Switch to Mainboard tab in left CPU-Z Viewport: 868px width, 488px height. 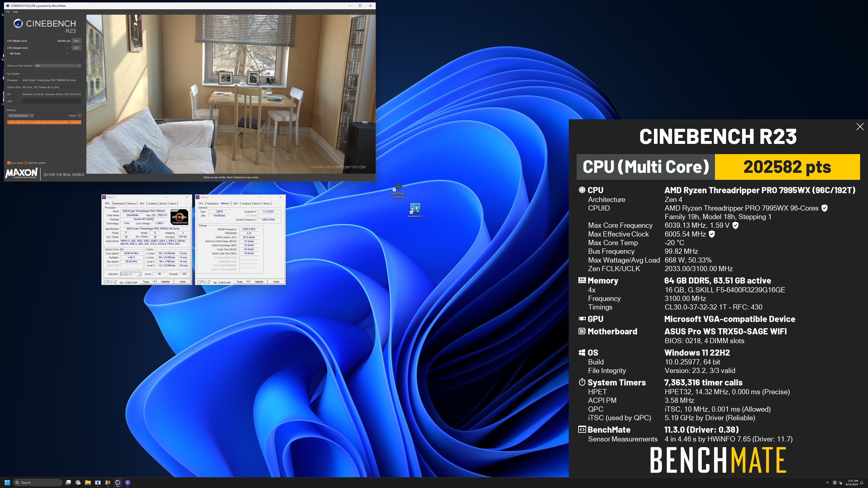119,203
